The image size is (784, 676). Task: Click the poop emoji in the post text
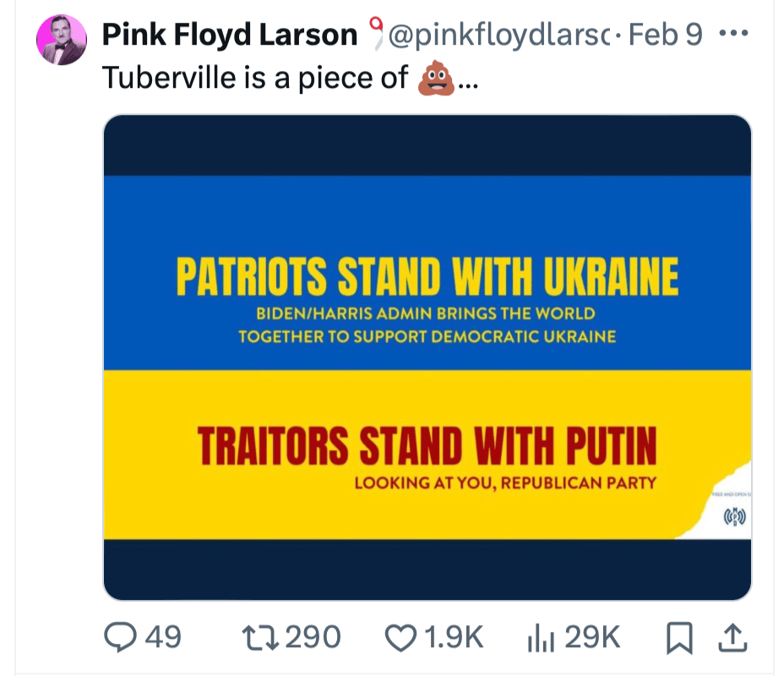pyautogui.click(x=436, y=78)
